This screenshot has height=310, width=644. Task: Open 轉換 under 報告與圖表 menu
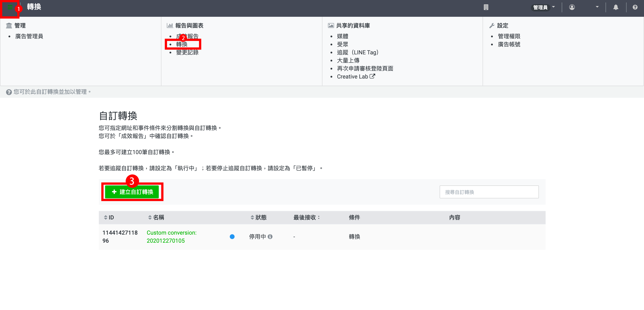pyautogui.click(x=182, y=44)
